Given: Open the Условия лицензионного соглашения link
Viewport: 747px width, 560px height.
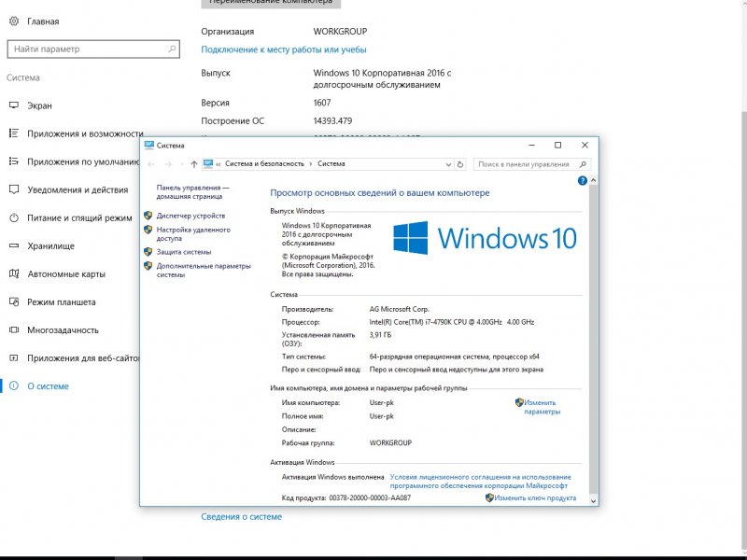Looking at the screenshot, I should [480, 482].
